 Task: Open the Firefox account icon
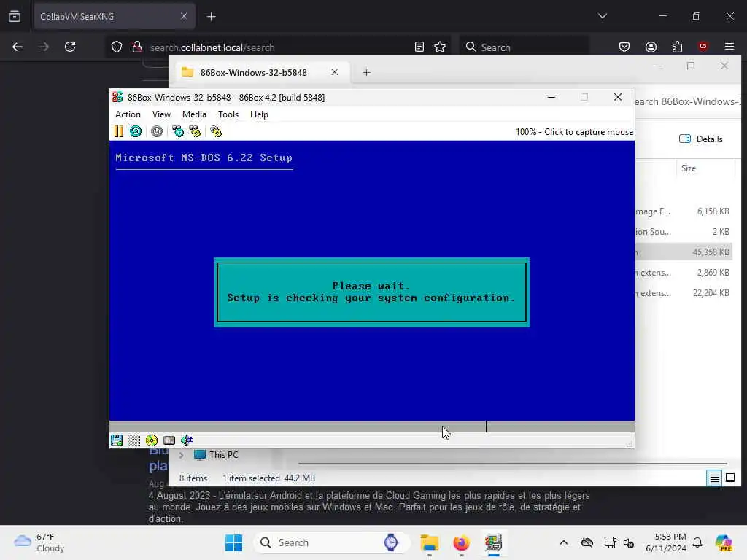651,47
